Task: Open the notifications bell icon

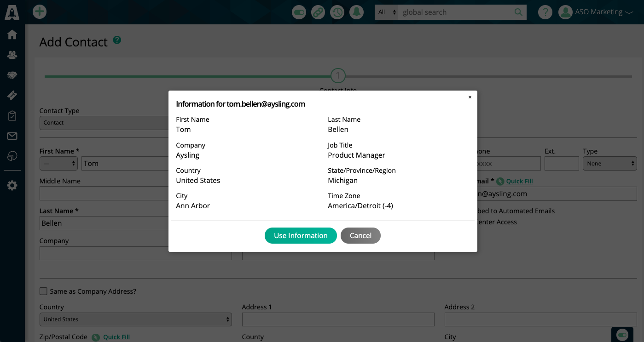Action: (356, 12)
